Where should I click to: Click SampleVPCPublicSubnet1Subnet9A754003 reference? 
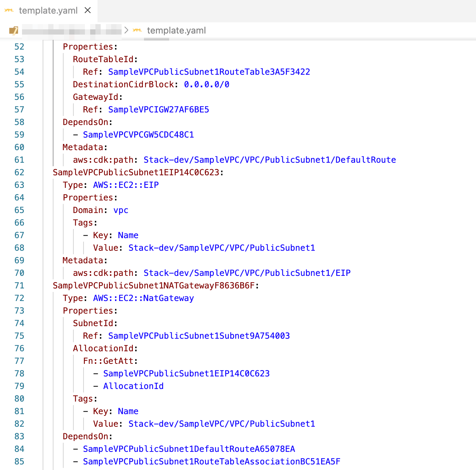[x=199, y=336]
